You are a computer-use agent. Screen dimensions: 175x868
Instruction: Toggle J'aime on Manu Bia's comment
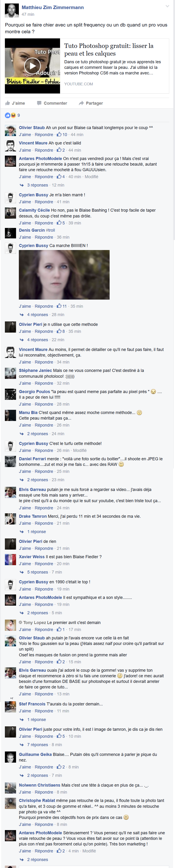coord(25,425)
